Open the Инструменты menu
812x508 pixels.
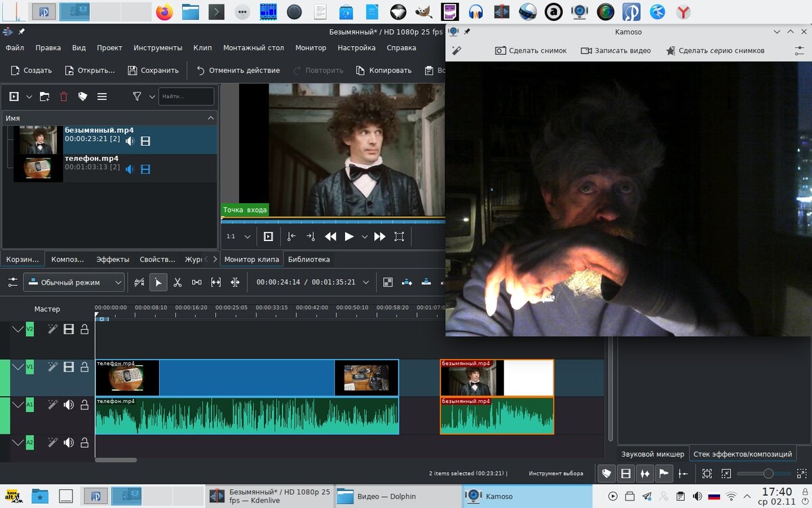158,48
